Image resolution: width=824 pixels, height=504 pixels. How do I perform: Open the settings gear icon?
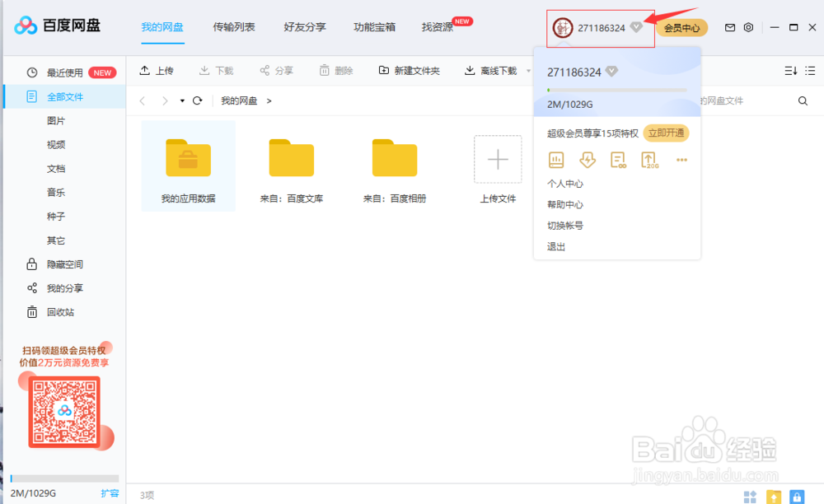tap(748, 27)
